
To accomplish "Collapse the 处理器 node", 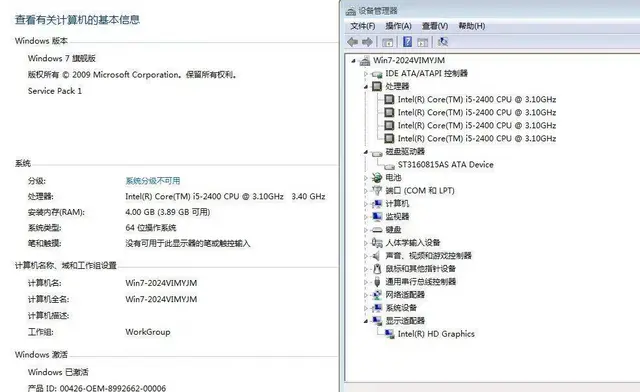I will pyautogui.click(x=366, y=87).
